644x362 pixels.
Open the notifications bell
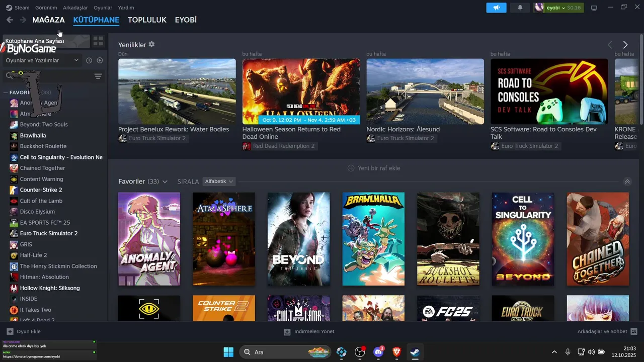tap(520, 8)
